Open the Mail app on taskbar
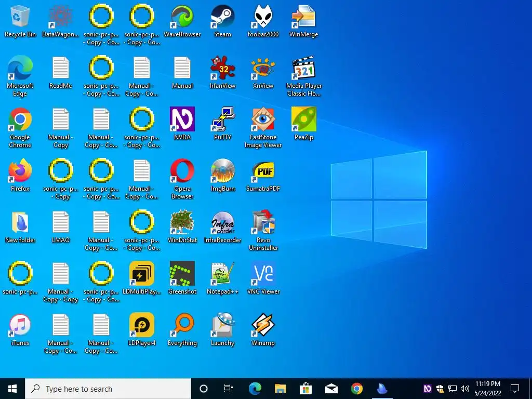The height and width of the screenshot is (399, 532). point(331,389)
